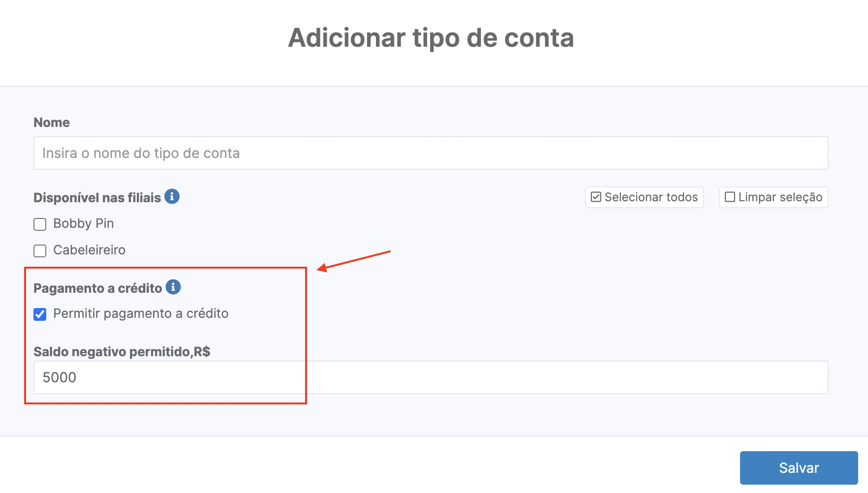Click the info icon beside Pagamento a crédito
868x493 pixels.
pyautogui.click(x=173, y=287)
